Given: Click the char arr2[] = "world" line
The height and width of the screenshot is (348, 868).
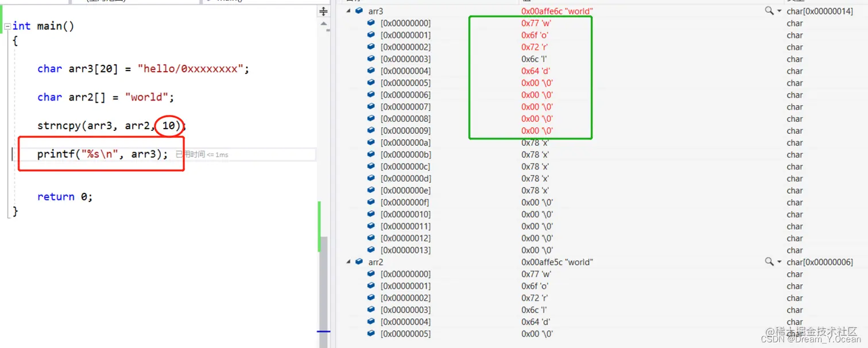Looking at the screenshot, I should [106, 97].
